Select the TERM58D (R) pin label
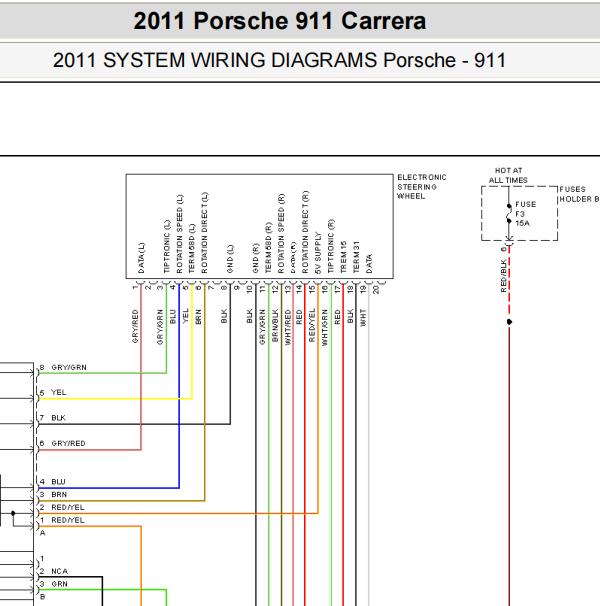Viewport: 600px width, 606px height. [x=268, y=248]
